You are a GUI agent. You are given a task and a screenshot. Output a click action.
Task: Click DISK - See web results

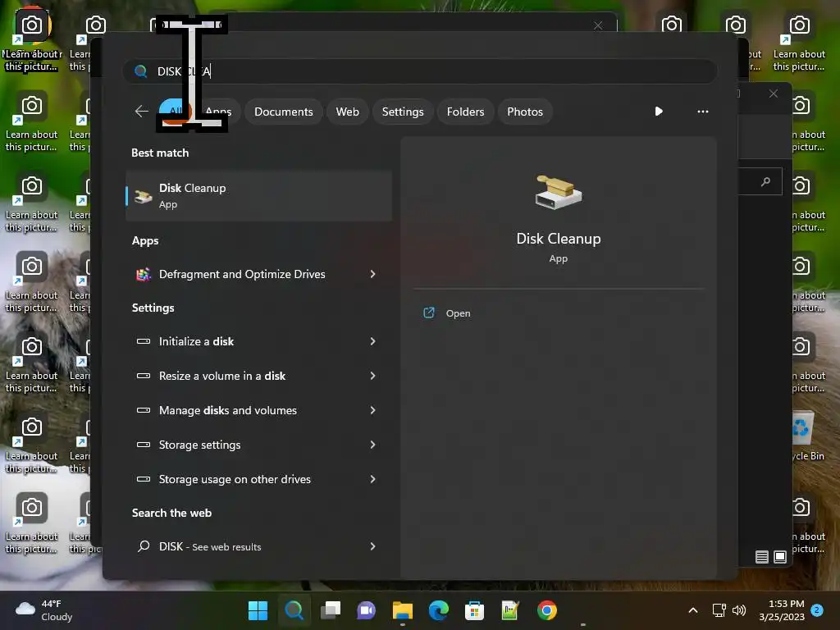(258, 546)
